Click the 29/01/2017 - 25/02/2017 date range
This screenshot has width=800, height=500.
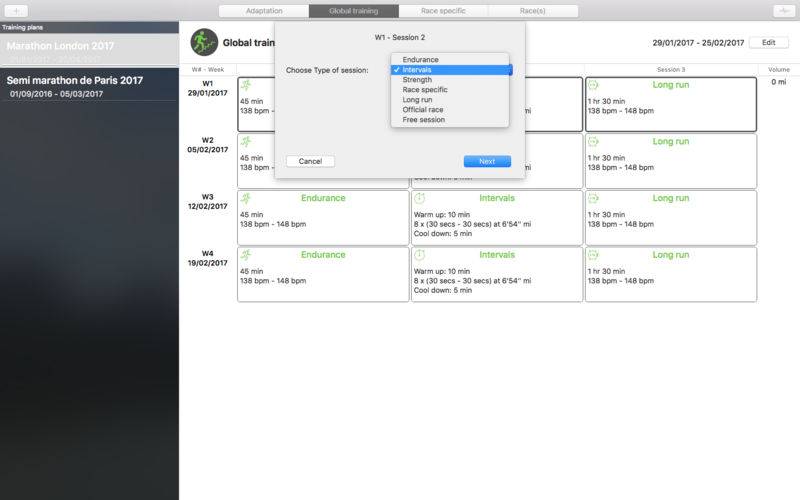[698, 43]
